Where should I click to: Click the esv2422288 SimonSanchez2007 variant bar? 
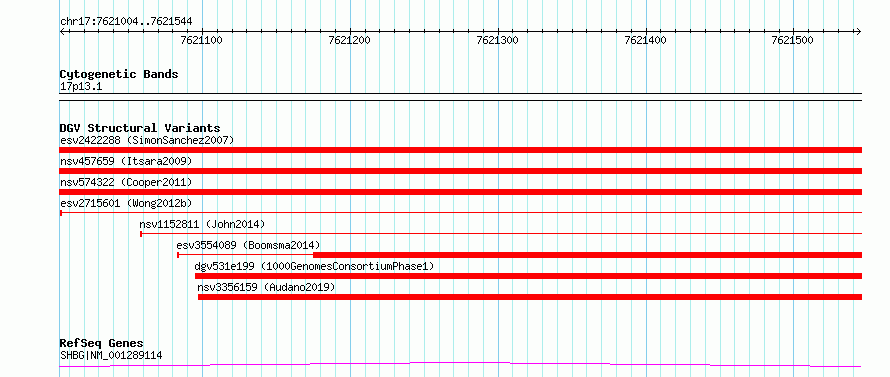click(461, 150)
